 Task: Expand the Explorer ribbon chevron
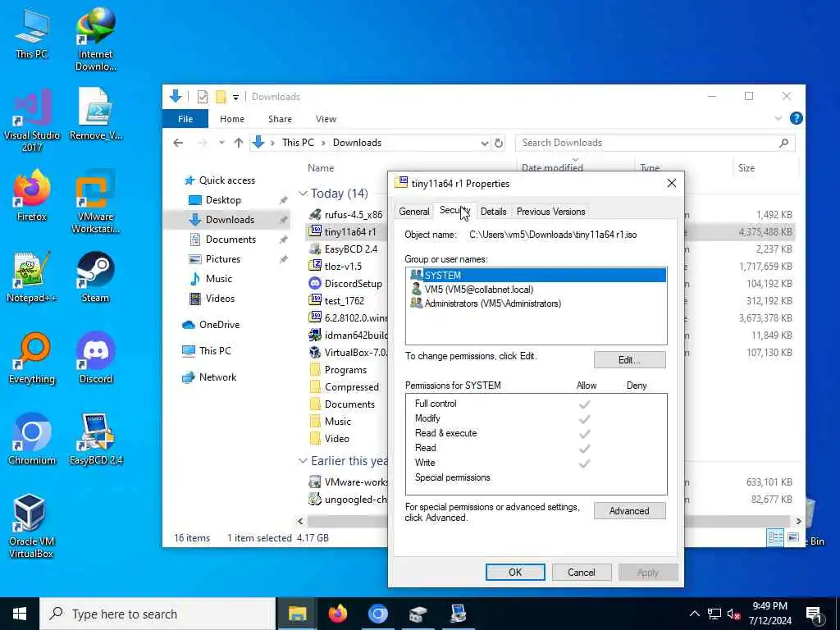(778, 118)
